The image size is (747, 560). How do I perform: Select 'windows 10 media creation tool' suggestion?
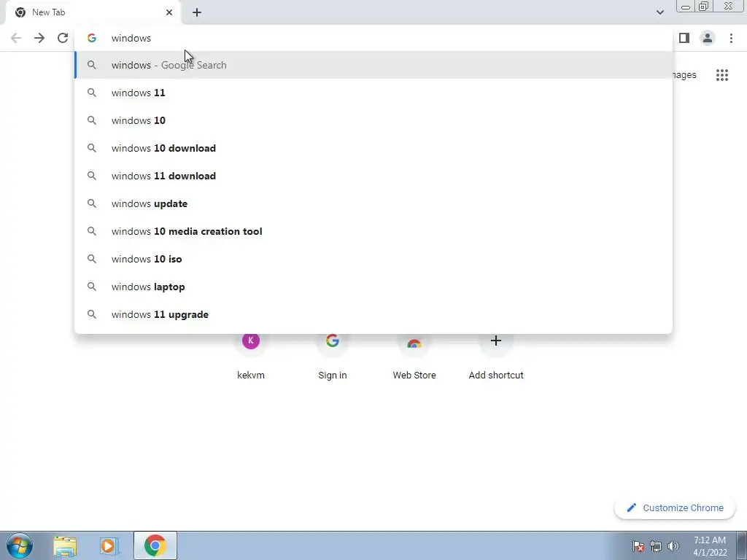pos(373,231)
